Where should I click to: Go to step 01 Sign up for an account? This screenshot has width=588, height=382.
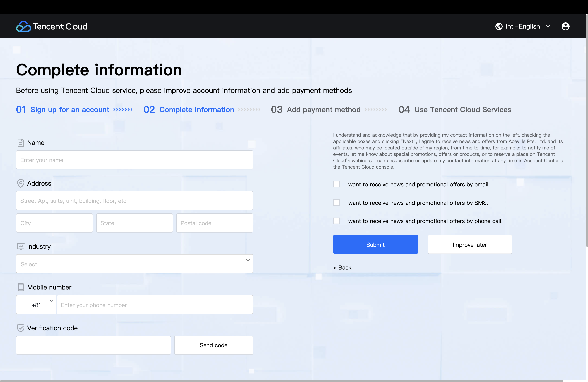point(70,109)
